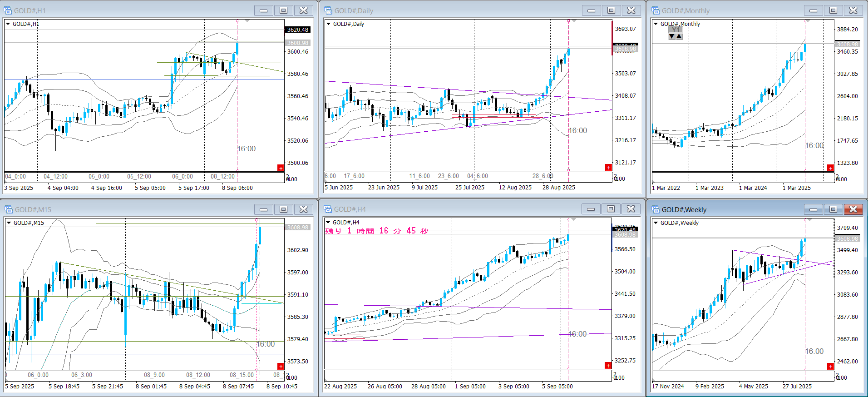Click the '8 Sep 06:00' date on H1 axis
This screenshot has width=868, height=397.
pos(237,188)
